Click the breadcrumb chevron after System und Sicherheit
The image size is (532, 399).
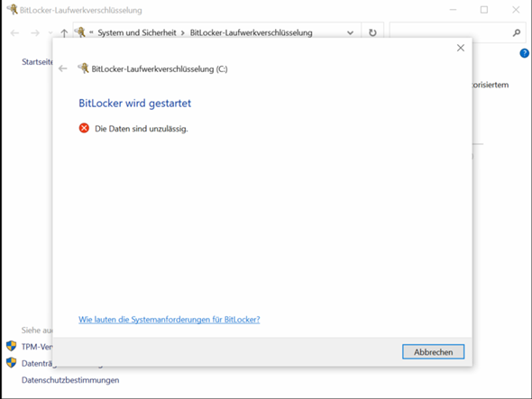click(183, 33)
